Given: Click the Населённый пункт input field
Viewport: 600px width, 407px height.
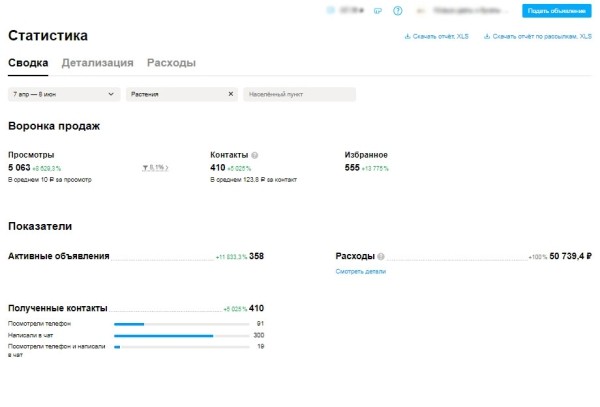Looking at the screenshot, I should [299, 94].
